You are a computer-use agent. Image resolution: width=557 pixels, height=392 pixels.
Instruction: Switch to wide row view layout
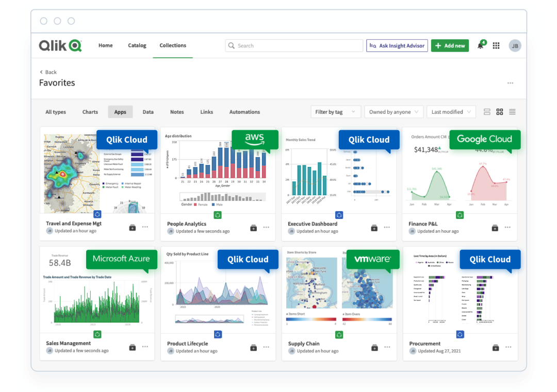click(487, 112)
